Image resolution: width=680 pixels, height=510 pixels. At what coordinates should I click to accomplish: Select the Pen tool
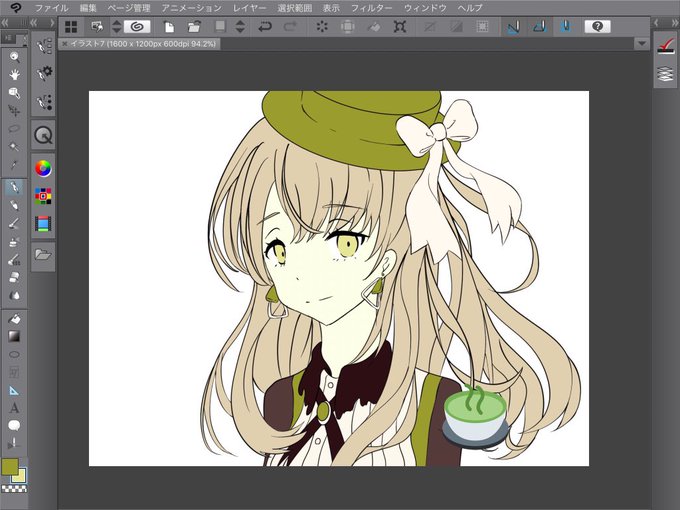(14, 187)
